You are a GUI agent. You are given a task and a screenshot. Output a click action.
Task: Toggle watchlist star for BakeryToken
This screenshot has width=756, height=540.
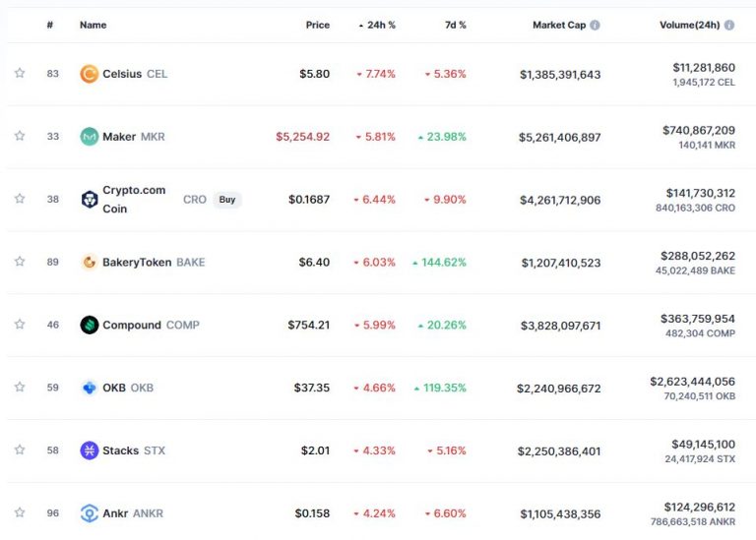pos(20,263)
